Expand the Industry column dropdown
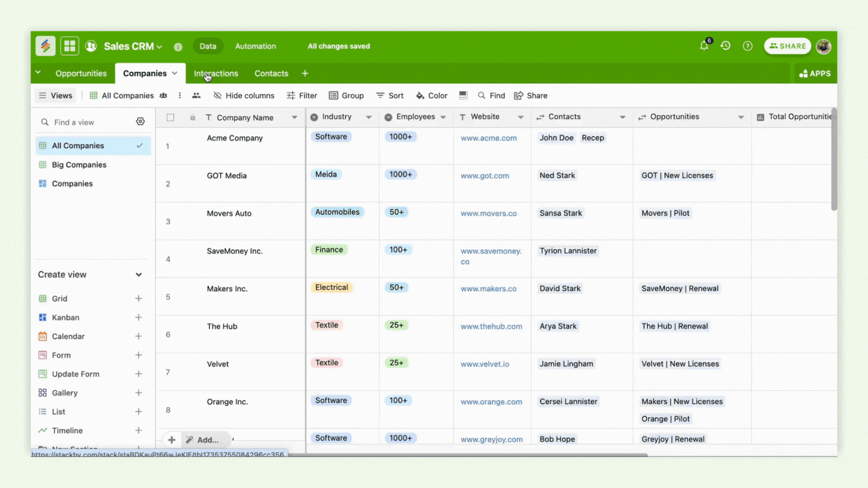 [369, 117]
